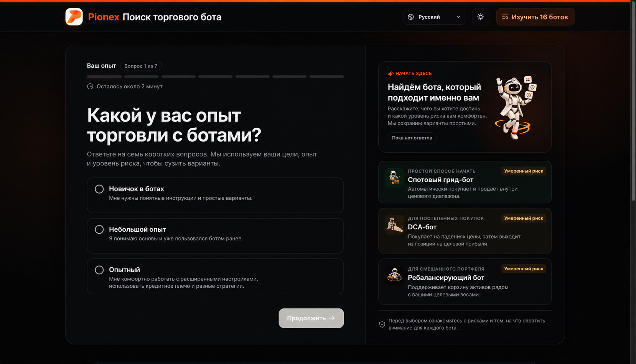This screenshot has width=636, height=364.
Task: Click the sparkle icon next to НАЧАТЬ ЗДЕСЬ
Action: (390, 74)
